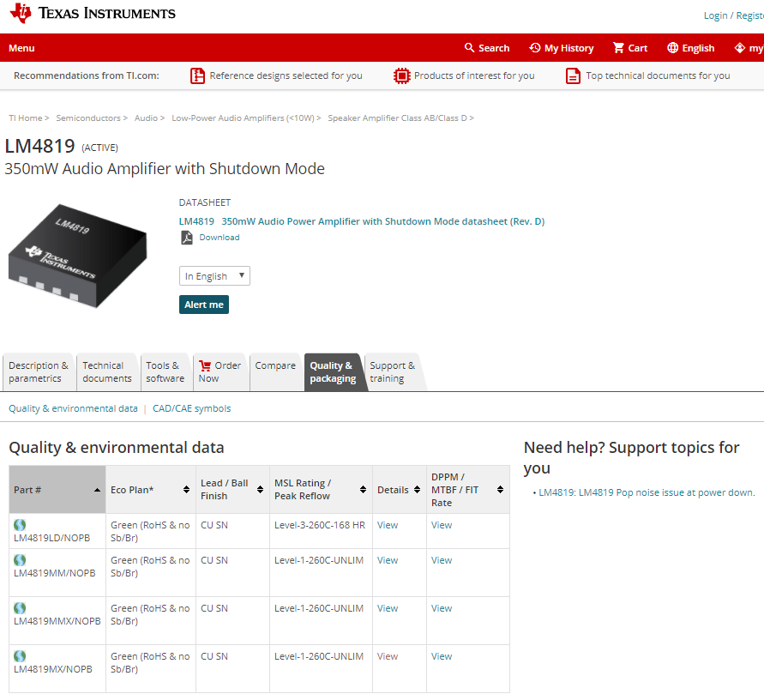Screen dimensions: 764x700
Task: Switch to Tools & software tab
Action: click(x=165, y=372)
